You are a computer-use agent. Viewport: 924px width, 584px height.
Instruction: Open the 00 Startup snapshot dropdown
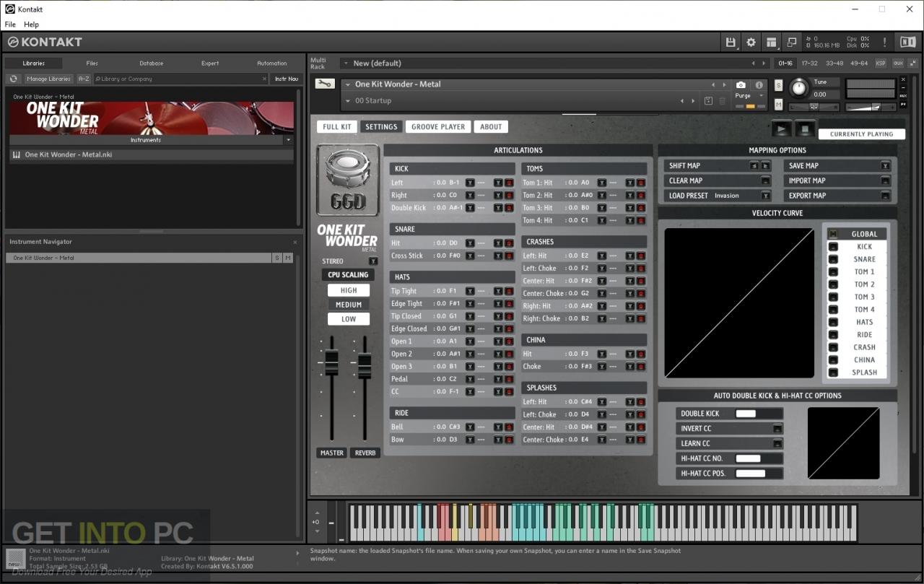click(348, 101)
